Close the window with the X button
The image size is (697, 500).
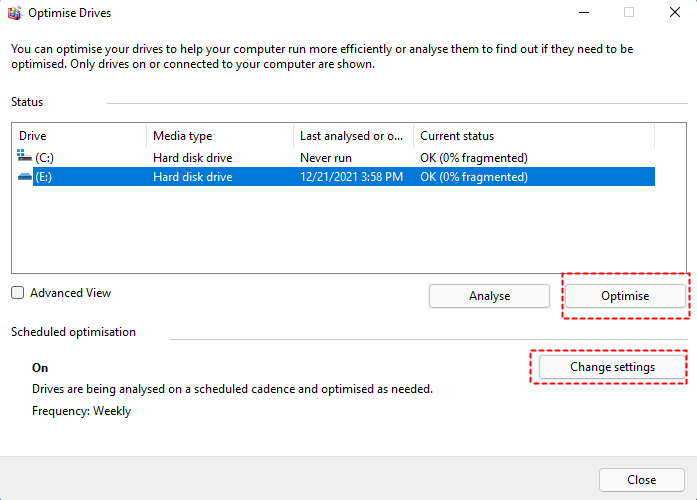coord(673,13)
